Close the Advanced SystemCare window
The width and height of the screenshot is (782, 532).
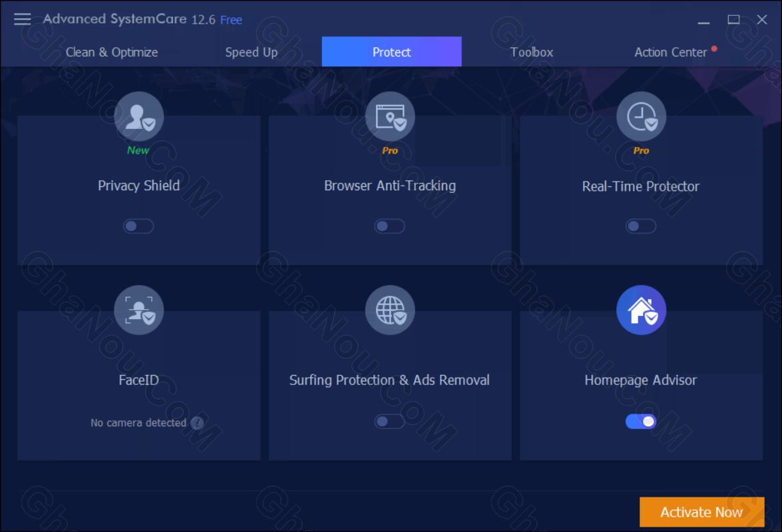761,19
